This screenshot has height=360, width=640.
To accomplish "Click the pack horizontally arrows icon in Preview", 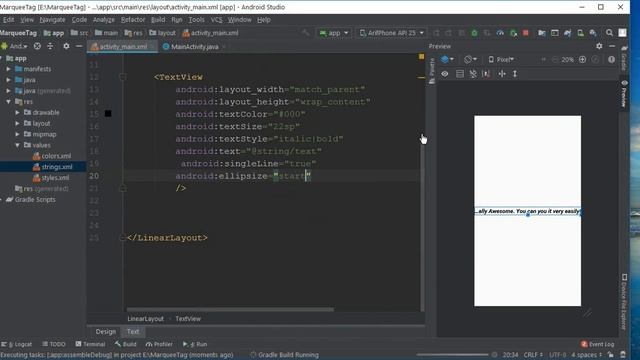I will click(x=502, y=74).
